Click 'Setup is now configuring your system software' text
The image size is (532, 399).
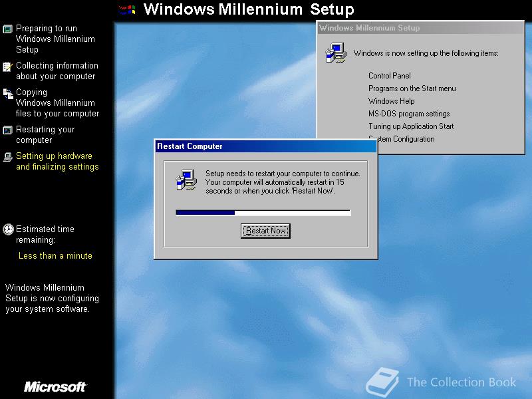52,298
